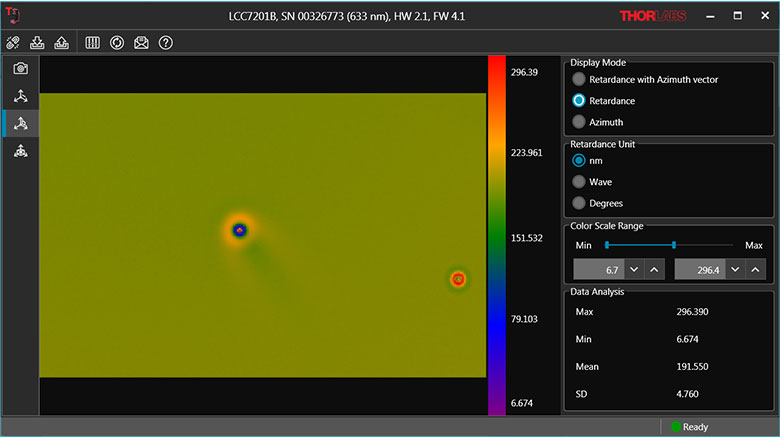Select the fourth sidebar mode icon
This screenshot has height=438, width=780.
coord(21,151)
